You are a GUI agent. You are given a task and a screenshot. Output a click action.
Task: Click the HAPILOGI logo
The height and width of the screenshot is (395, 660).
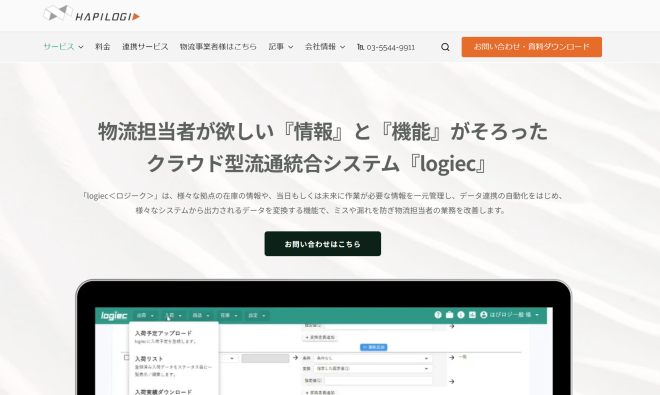point(91,13)
